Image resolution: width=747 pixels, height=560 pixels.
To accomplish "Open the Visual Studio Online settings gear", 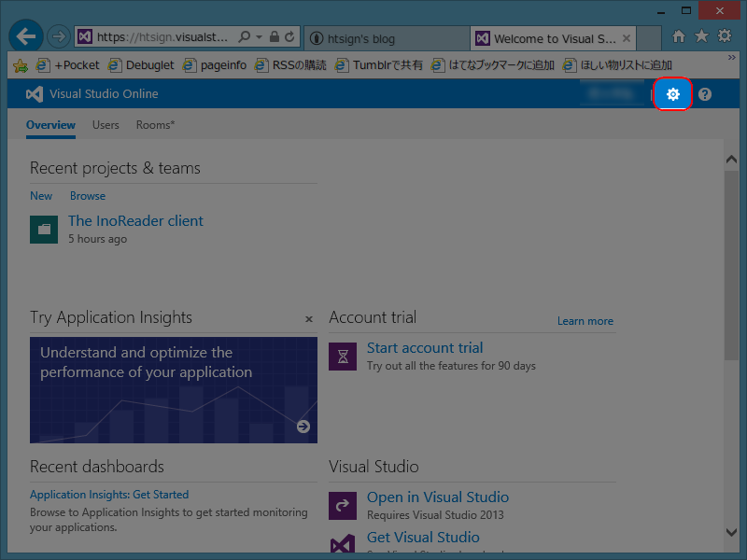I will pyautogui.click(x=672, y=94).
